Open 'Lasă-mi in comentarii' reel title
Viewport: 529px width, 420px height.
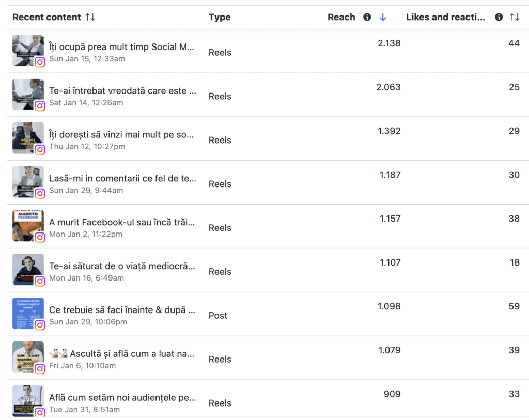click(x=122, y=178)
